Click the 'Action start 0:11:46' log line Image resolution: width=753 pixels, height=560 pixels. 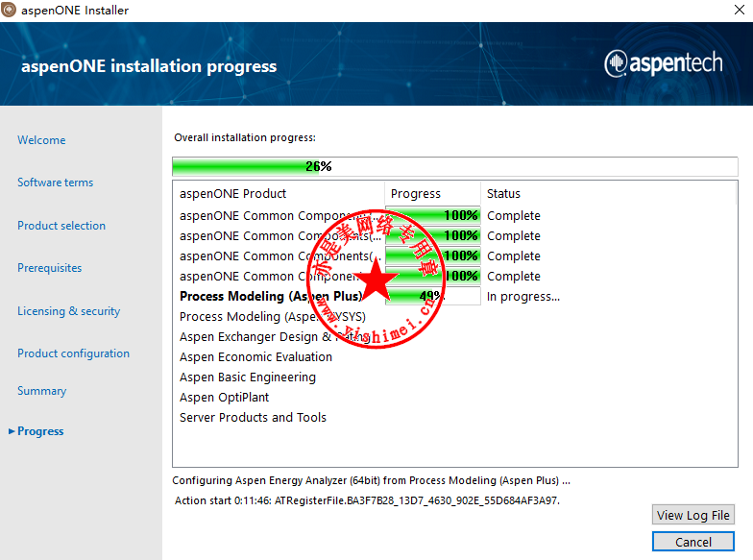tap(367, 500)
